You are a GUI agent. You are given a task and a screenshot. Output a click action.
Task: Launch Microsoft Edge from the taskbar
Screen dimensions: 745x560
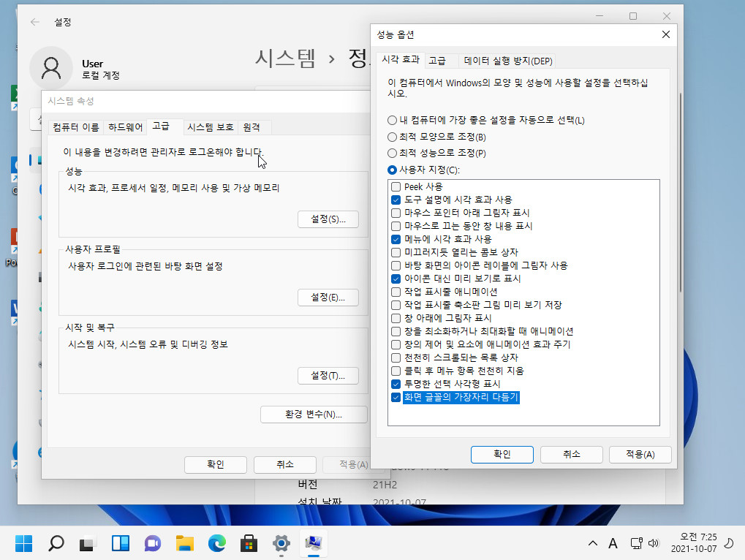click(217, 543)
